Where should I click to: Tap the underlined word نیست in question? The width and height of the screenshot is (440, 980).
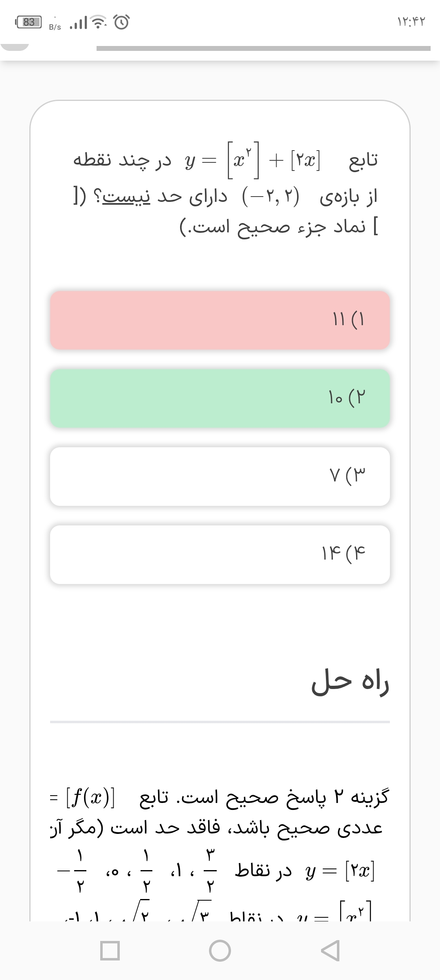(x=126, y=197)
